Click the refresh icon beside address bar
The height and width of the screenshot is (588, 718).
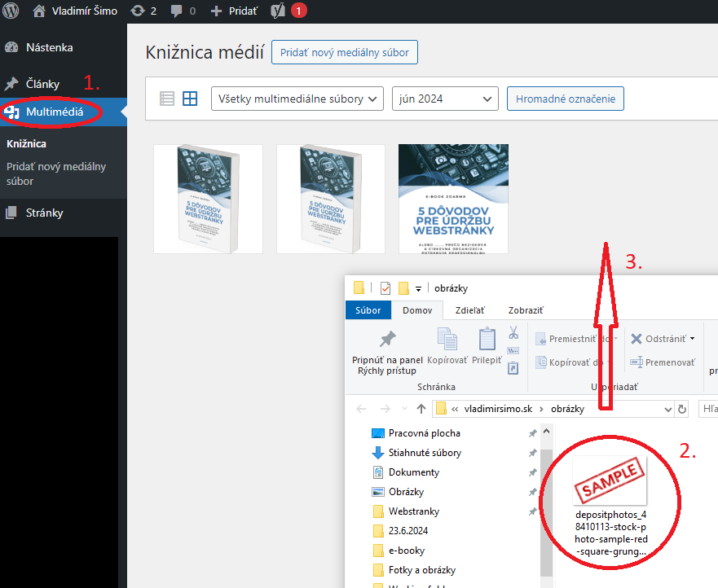[681, 408]
